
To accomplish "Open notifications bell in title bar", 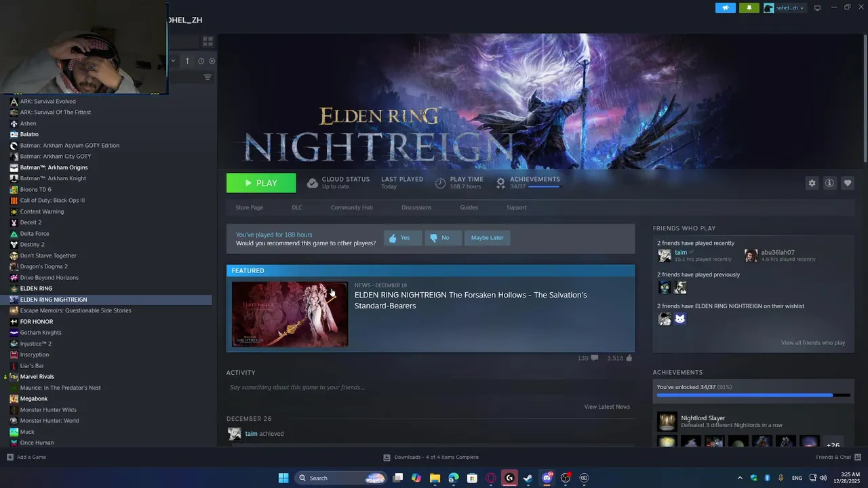I will pos(749,7).
